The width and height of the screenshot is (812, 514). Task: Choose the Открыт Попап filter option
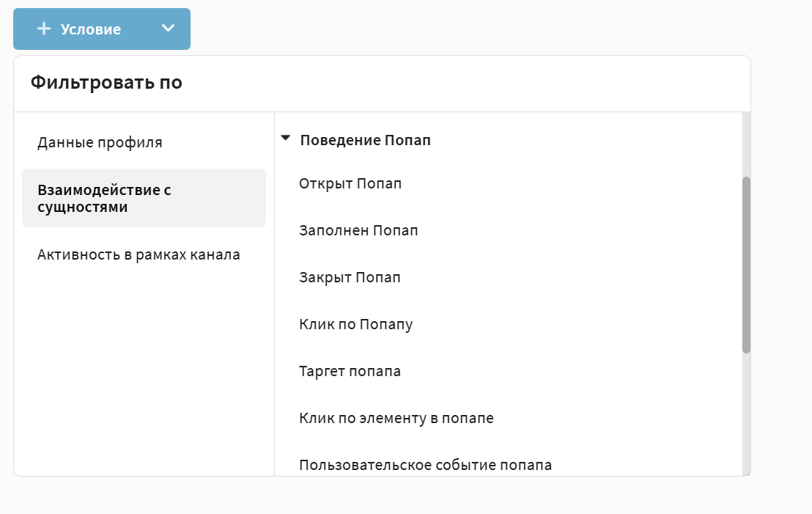click(350, 183)
